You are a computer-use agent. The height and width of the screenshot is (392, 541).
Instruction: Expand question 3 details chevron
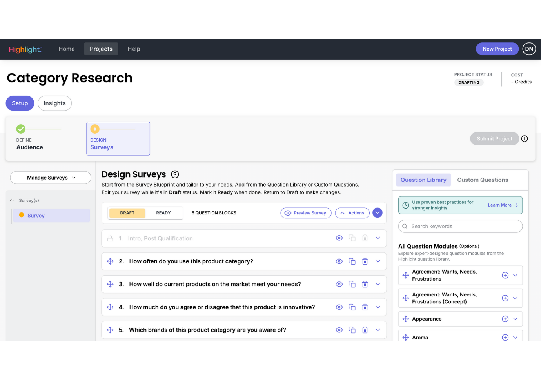[378, 284]
